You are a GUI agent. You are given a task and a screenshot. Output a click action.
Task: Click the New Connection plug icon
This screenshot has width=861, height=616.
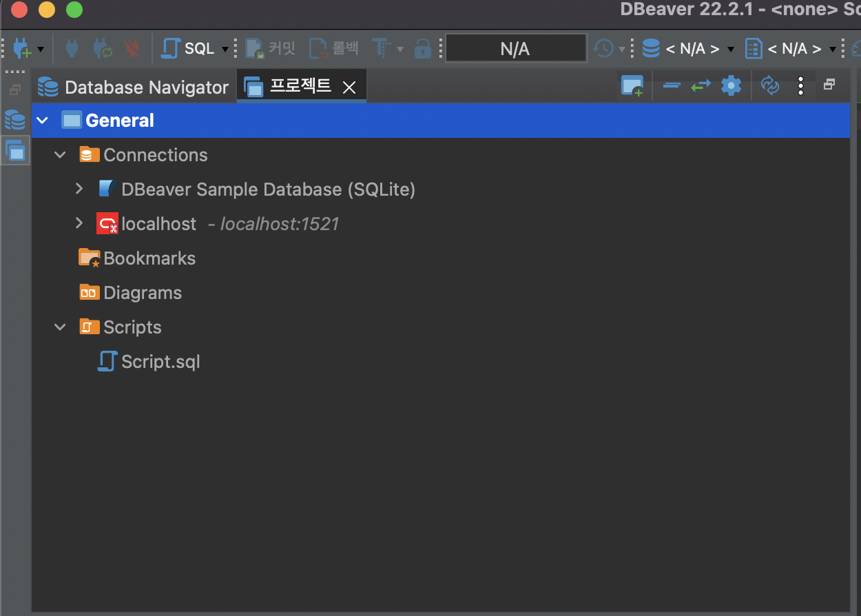pyautogui.click(x=22, y=48)
